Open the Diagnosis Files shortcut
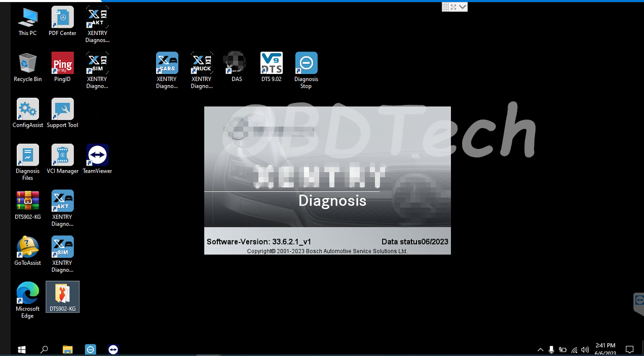The width and height of the screenshot is (644, 356). [27, 163]
